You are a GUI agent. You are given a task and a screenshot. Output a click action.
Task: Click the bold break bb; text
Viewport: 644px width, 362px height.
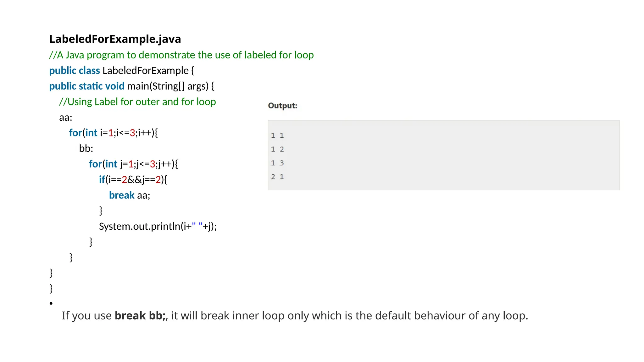coord(140,315)
